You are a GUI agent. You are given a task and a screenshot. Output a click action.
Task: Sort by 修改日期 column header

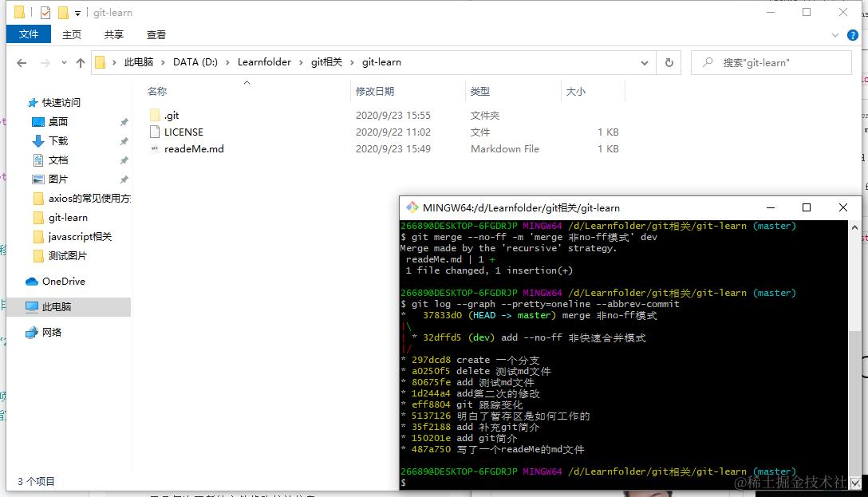pos(375,91)
